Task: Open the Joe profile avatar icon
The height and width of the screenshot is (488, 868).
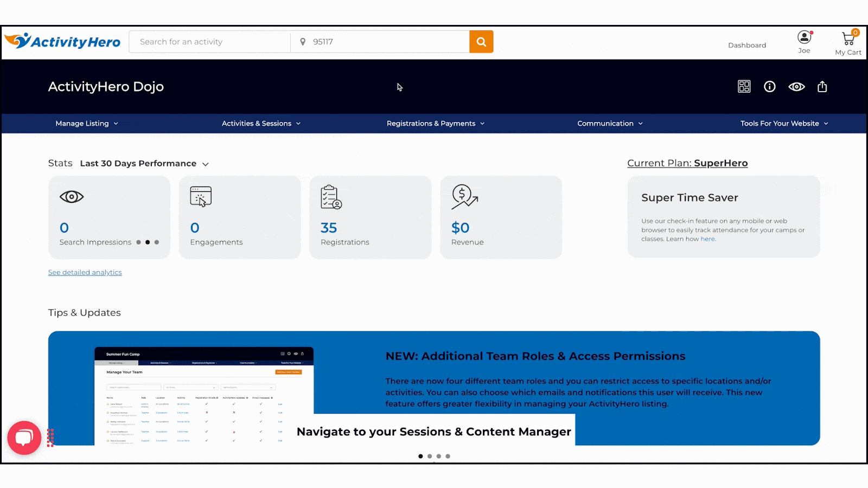Action: (804, 37)
